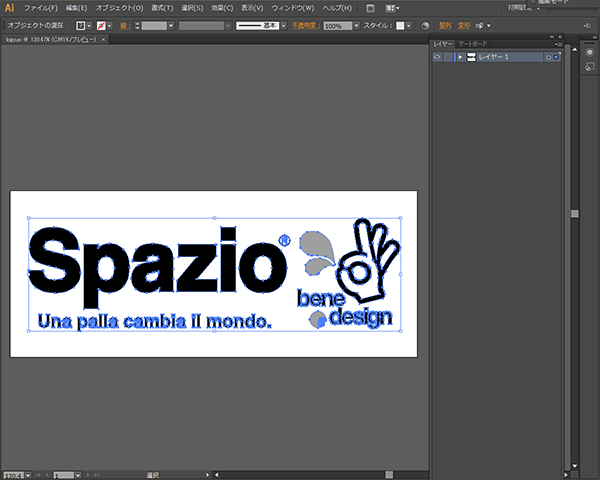Open the ファイル(F) menu
This screenshot has height=480, width=600.
click(40, 7)
